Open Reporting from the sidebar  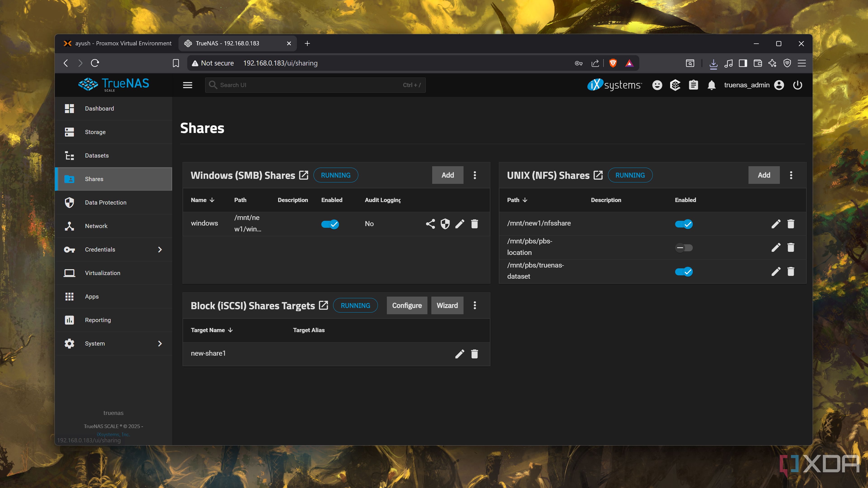[113, 320]
